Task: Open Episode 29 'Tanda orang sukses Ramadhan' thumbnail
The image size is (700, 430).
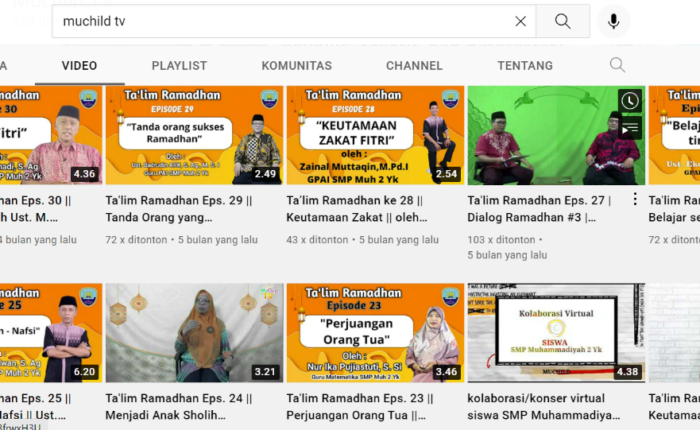Action: coord(194,135)
